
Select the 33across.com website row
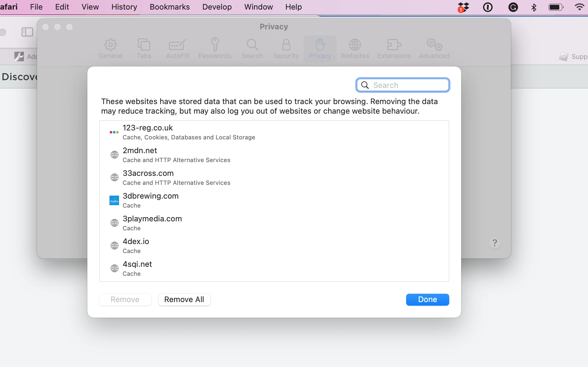176,177
